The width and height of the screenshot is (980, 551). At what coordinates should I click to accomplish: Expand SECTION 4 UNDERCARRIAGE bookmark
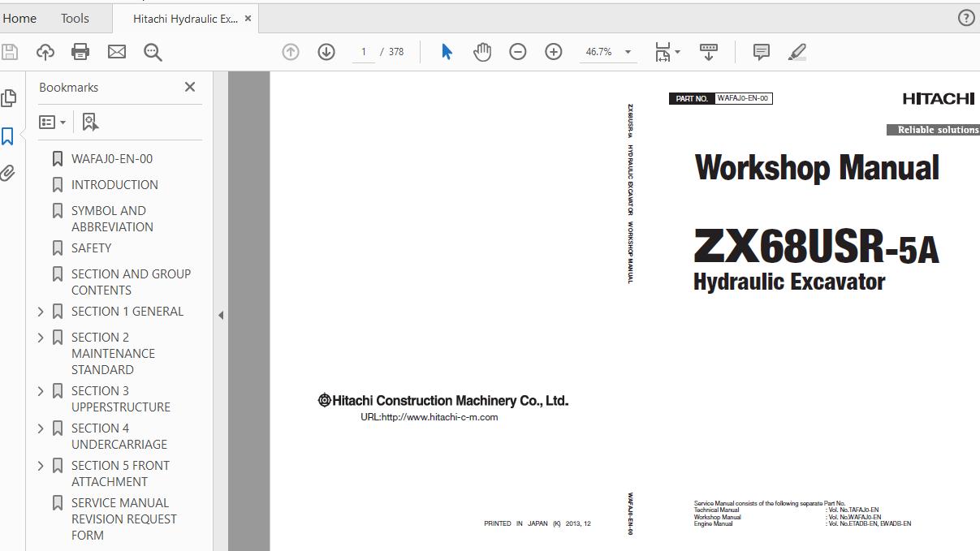coord(41,428)
